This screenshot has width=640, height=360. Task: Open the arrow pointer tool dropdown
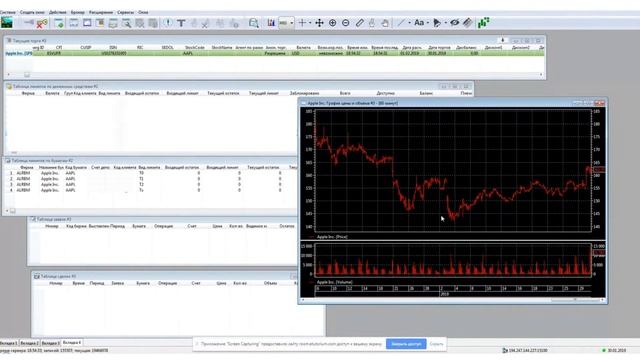tap(445, 23)
